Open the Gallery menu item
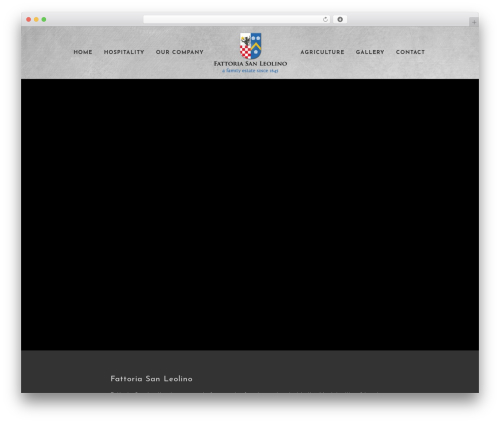The width and height of the screenshot is (500, 423). pyautogui.click(x=370, y=52)
